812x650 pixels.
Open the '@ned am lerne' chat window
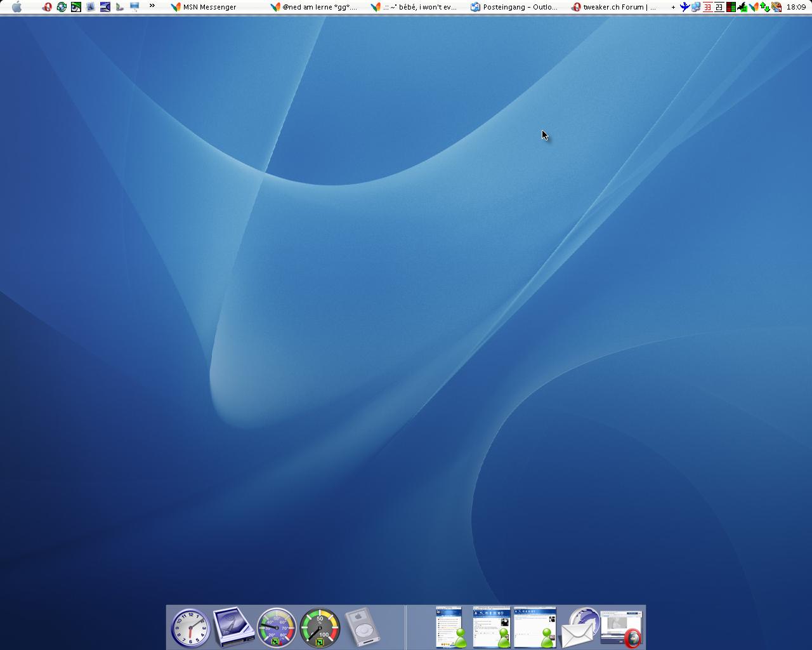(x=313, y=7)
